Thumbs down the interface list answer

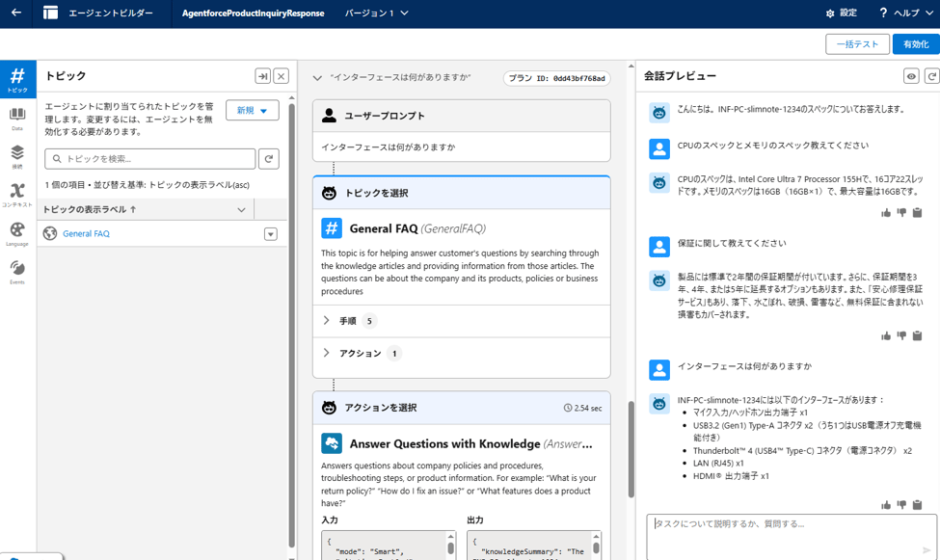click(901, 505)
